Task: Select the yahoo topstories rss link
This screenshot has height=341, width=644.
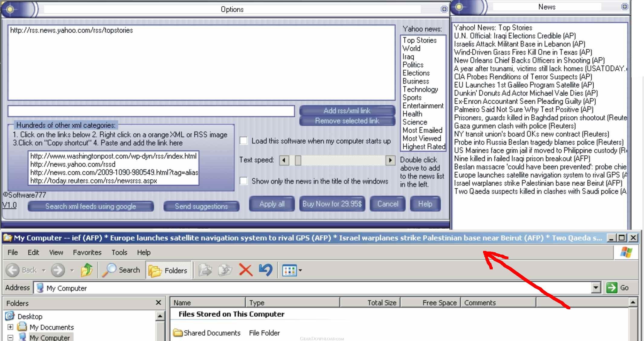Action: [72, 30]
